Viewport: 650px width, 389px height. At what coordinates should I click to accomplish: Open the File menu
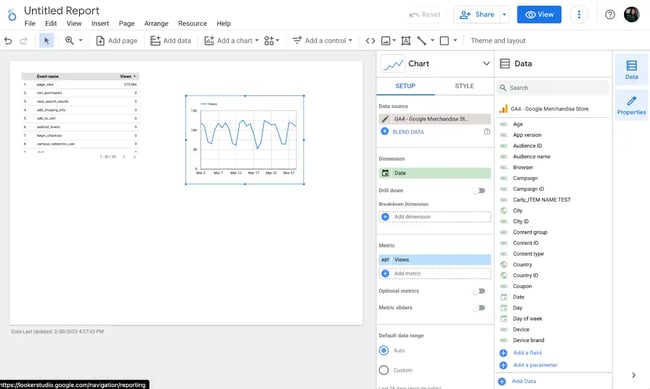(x=30, y=24)
